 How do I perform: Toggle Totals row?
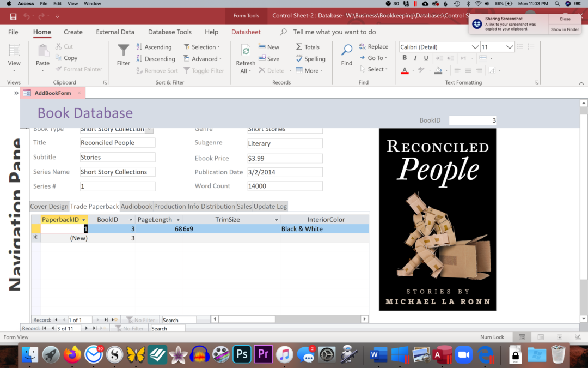(308, 47)
